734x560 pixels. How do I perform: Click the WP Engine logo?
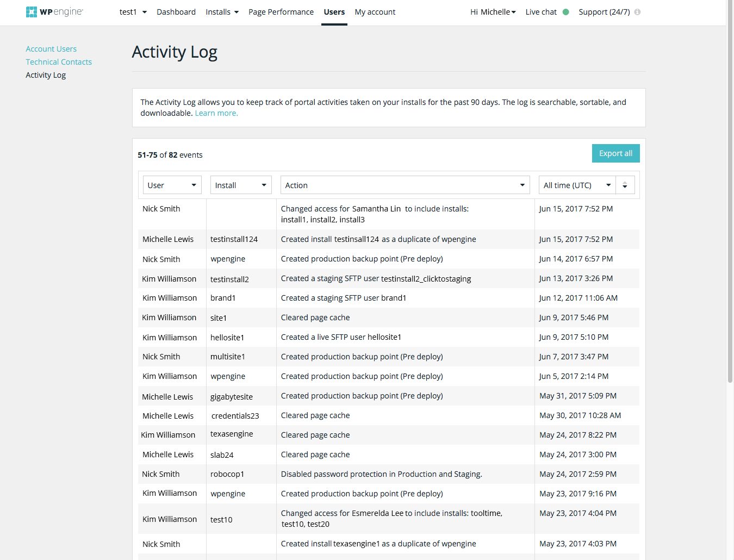pos(54,11)
